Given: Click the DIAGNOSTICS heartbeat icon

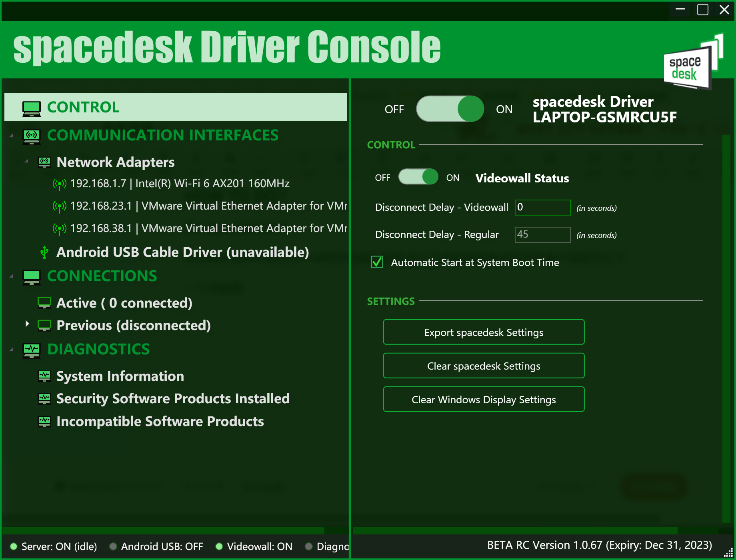Looking at the screenshot, I should tap(32, 351).
